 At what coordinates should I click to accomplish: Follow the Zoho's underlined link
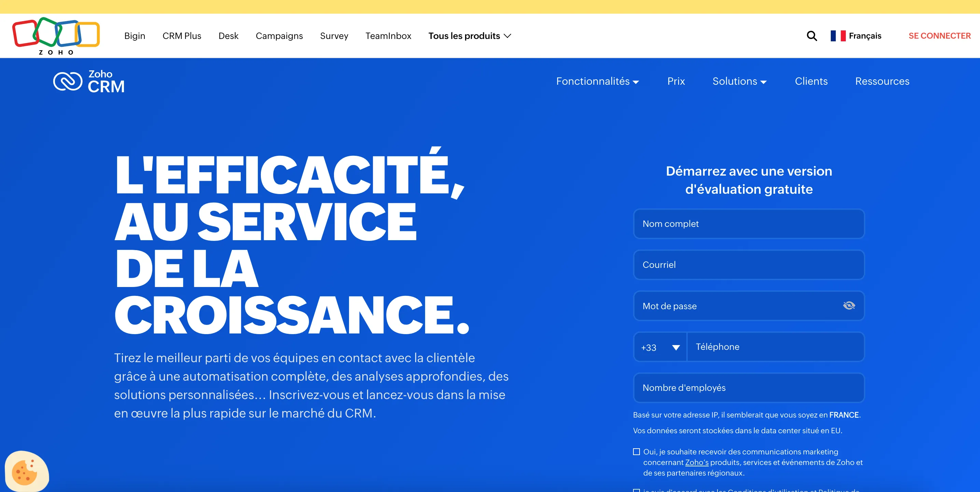(697, 462)
